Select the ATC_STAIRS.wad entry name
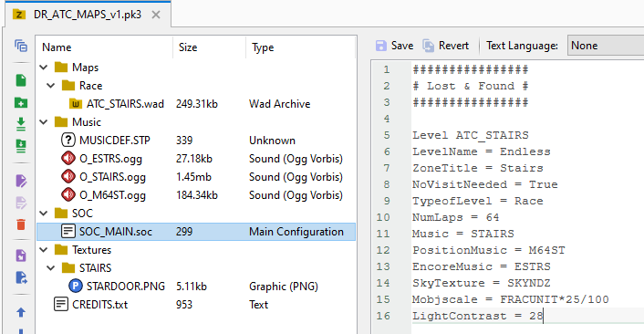 tap(125, 104)
